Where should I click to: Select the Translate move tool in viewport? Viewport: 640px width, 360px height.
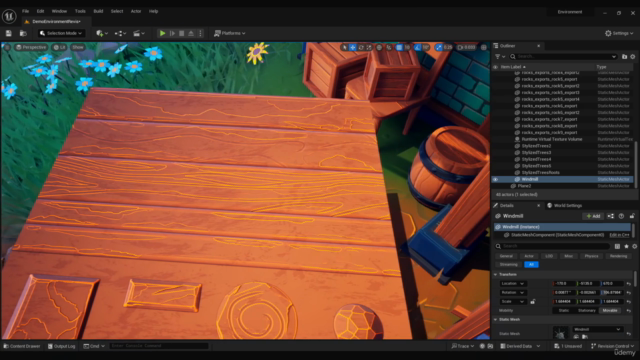[353, 47]
